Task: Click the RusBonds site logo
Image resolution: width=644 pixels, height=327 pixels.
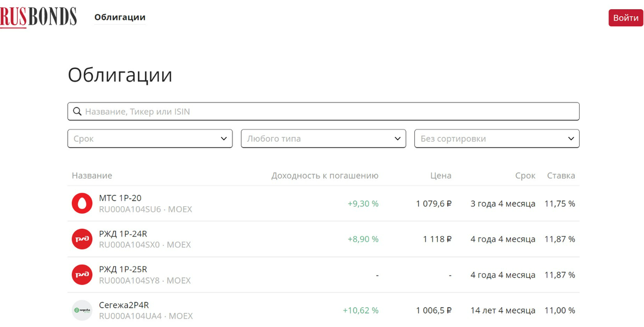Action: pyautogui.click(x=38, y=17)
